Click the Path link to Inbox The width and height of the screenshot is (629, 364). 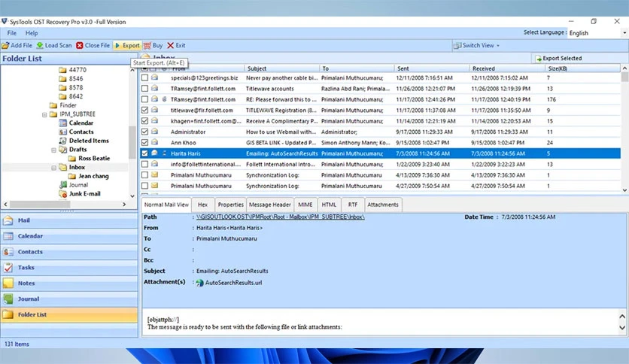[x=281, y=217]
